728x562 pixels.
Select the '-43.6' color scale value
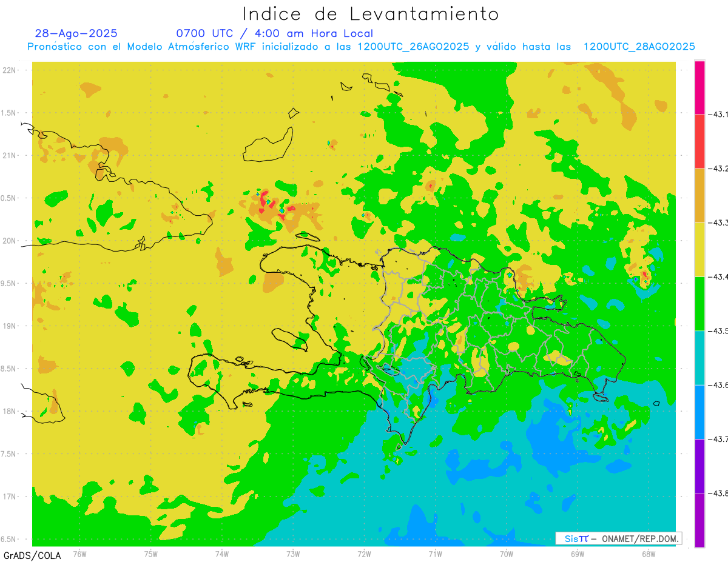718,385
